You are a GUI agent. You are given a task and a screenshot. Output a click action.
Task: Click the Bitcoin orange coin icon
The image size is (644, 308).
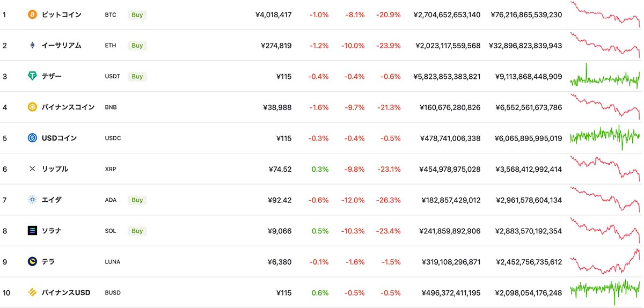point(32,14)
